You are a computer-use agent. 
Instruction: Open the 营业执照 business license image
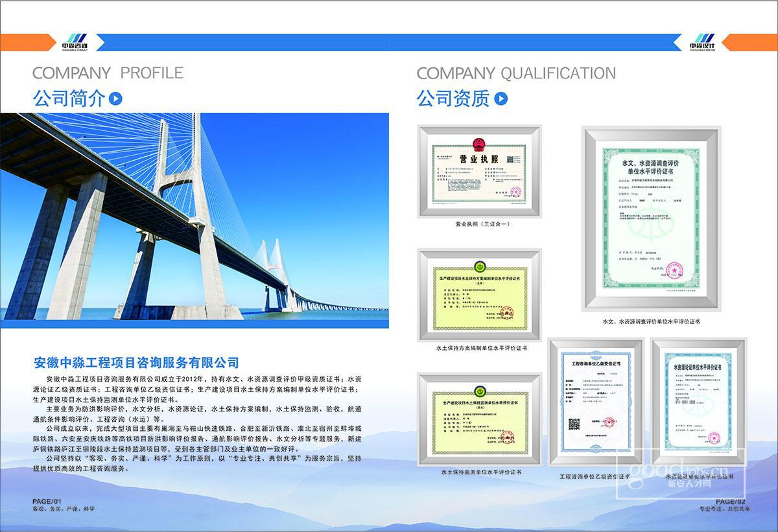(x=479, y=171)
